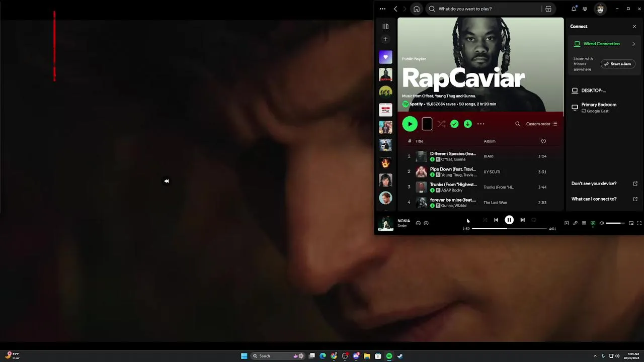
Task: Toggle Connect to a device icon
Action: click(x=593, y=223)
